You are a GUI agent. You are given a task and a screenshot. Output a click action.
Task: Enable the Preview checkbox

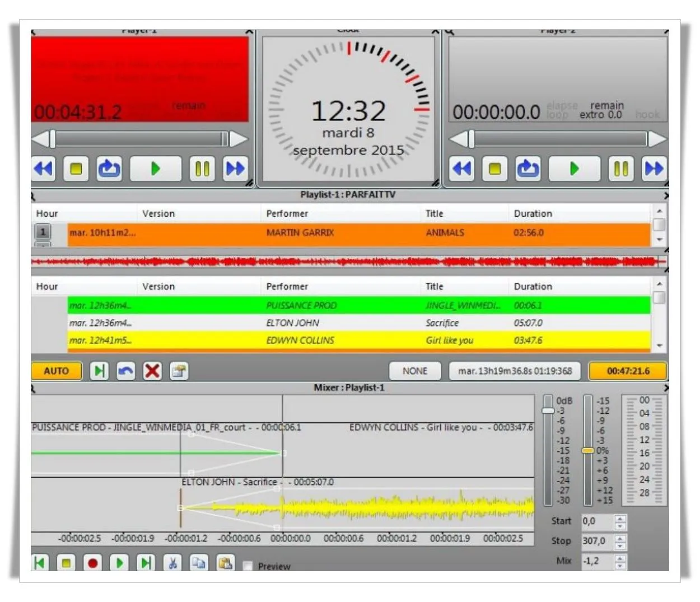click(x=248, y=566)
